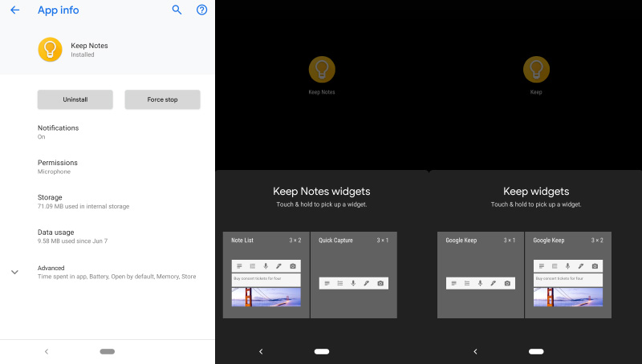Select the Google Keep 3×1 widget
The width and height of the screenshot is (642, 364).
481,275
